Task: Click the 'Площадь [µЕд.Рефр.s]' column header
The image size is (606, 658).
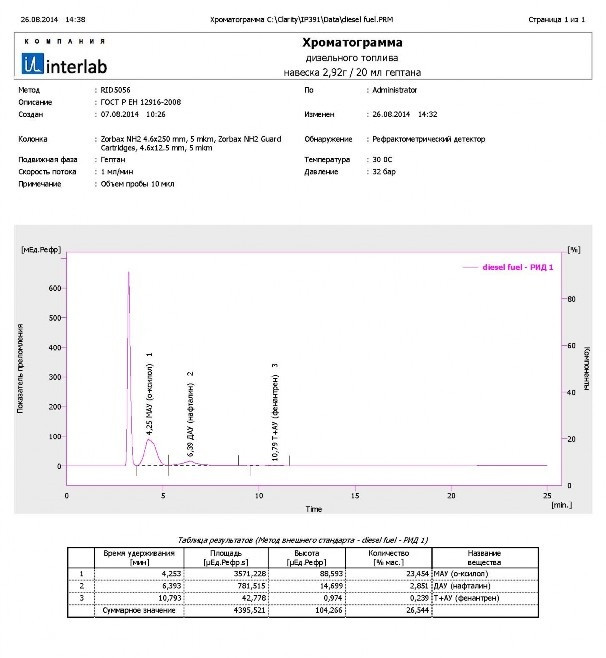Action: [226, 558]
